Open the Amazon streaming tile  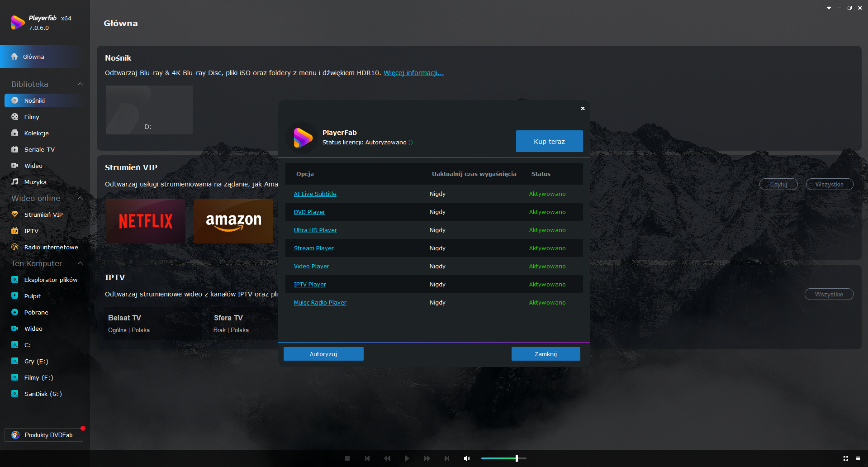(233, 221)
